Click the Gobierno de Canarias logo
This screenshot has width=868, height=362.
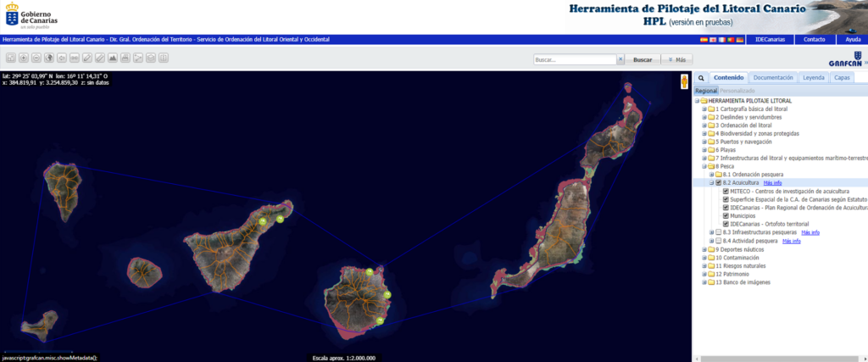[x=31, y=16]
